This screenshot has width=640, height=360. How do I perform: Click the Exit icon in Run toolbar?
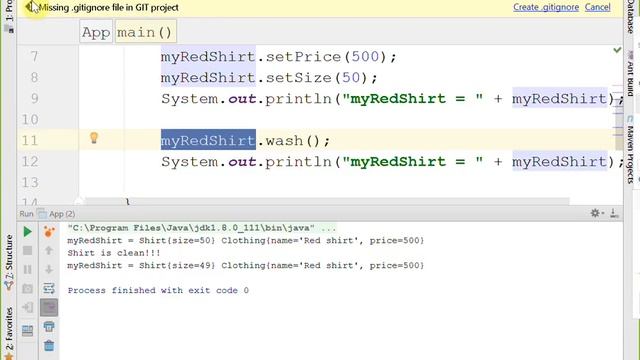tap(27, 307)
